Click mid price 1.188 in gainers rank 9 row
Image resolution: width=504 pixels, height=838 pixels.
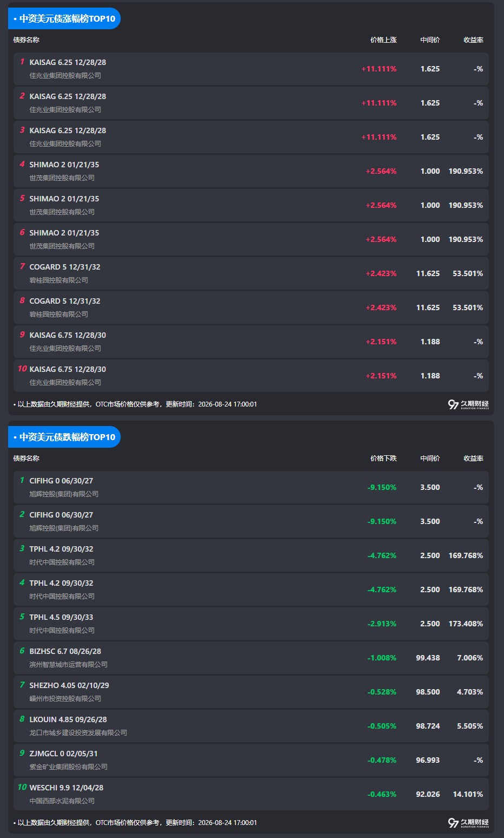(430, 342)
